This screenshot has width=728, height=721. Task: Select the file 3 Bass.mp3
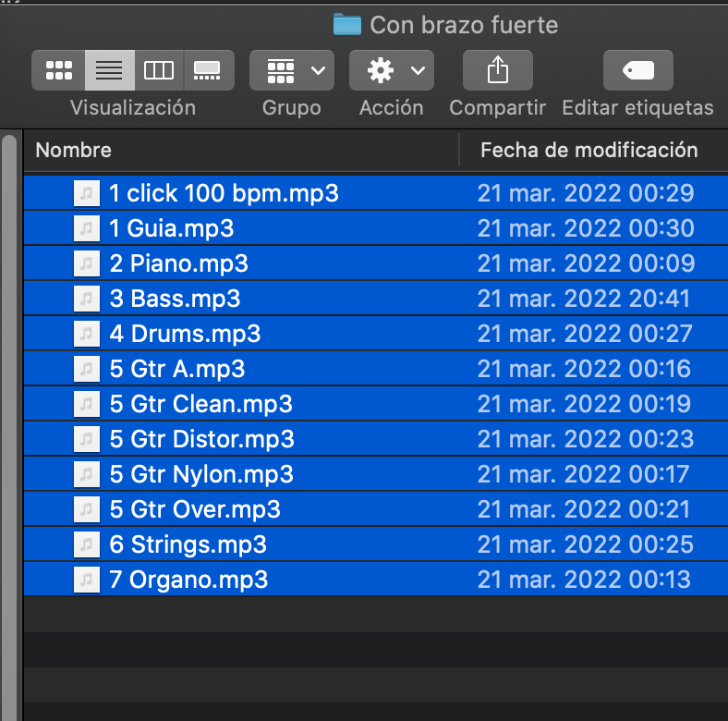click(175, 299)
